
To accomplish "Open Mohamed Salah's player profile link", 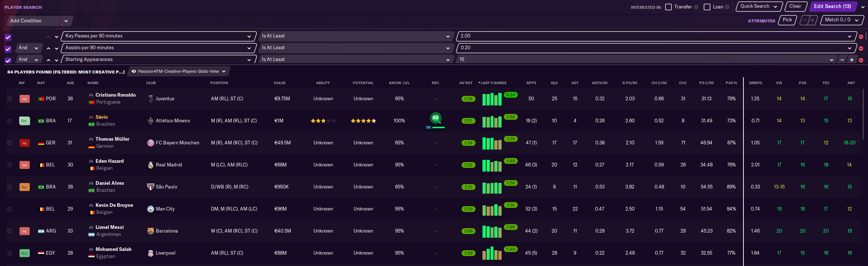I will coord(113,249).
